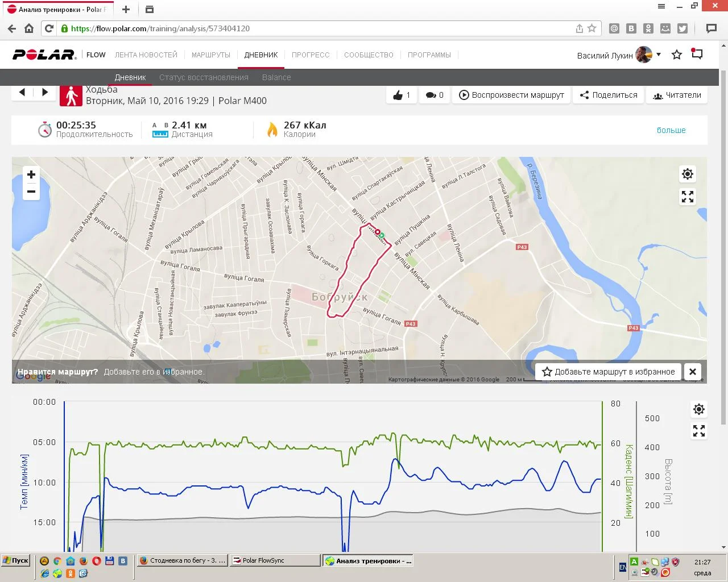
Task: Open the tab list icon beside new tab
Action: tap(149, 9)
